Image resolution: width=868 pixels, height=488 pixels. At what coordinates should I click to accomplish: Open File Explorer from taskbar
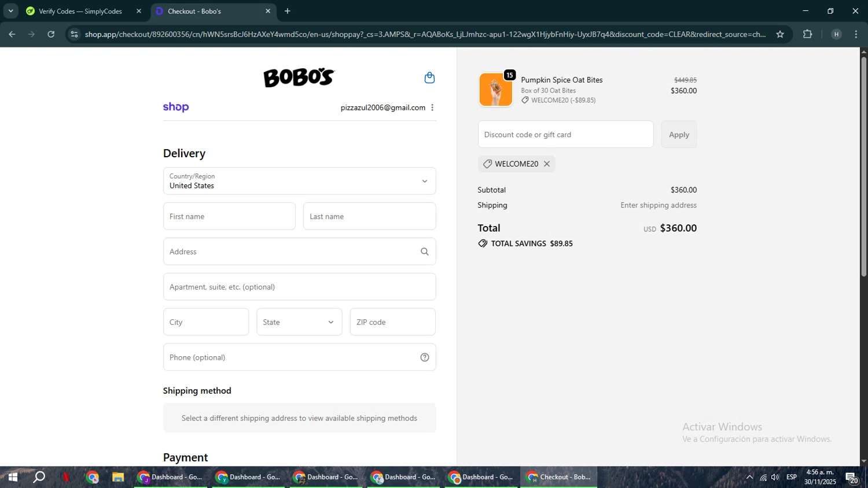coord(118,477)
